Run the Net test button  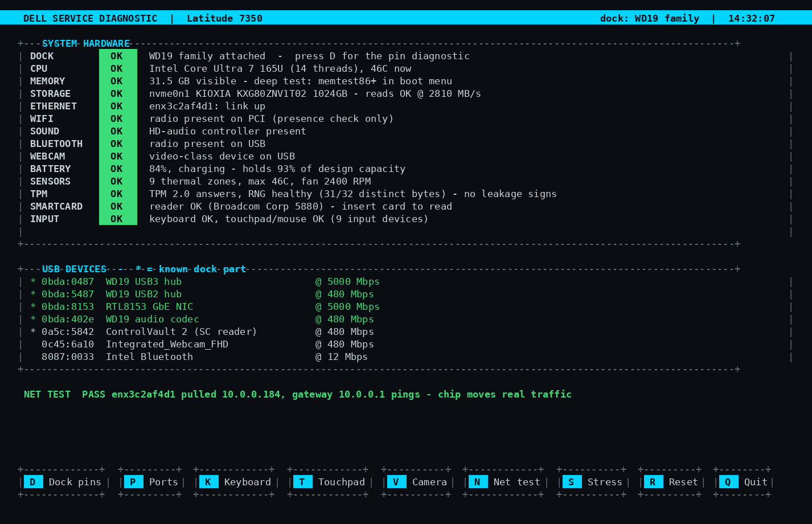(x=505, y=482)
